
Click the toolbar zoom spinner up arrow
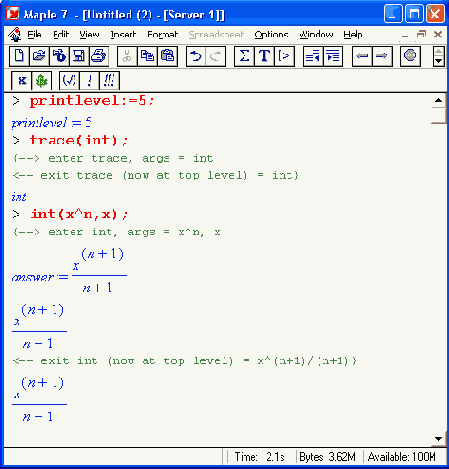[438, 51]
